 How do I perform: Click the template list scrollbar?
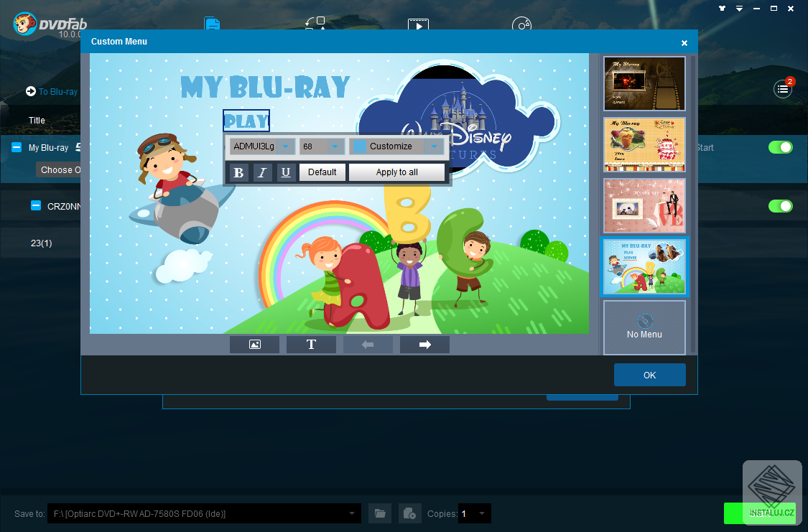coord(692,205)
